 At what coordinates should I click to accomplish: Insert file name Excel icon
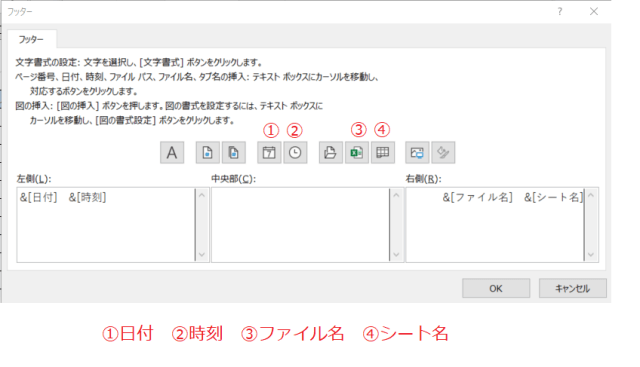tap(357, 153)
